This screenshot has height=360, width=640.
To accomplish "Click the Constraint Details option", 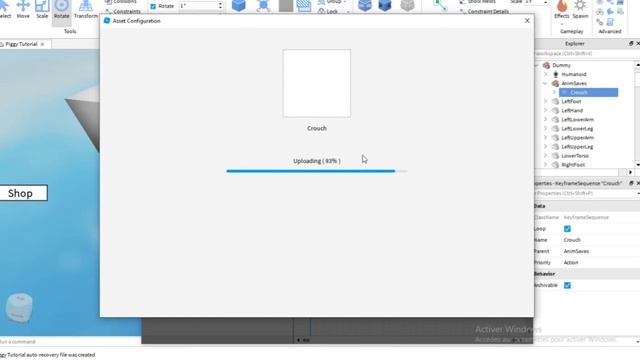I will coord(484,11).
